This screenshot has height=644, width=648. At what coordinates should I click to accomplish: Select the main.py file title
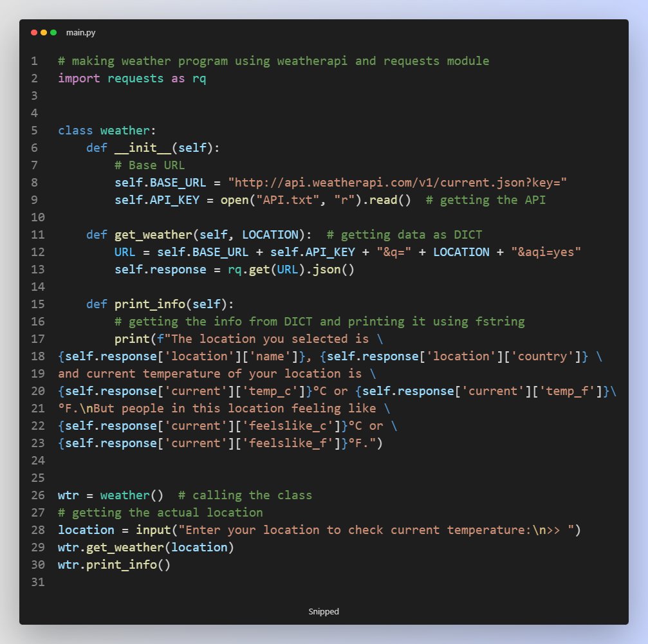[80, 33]
